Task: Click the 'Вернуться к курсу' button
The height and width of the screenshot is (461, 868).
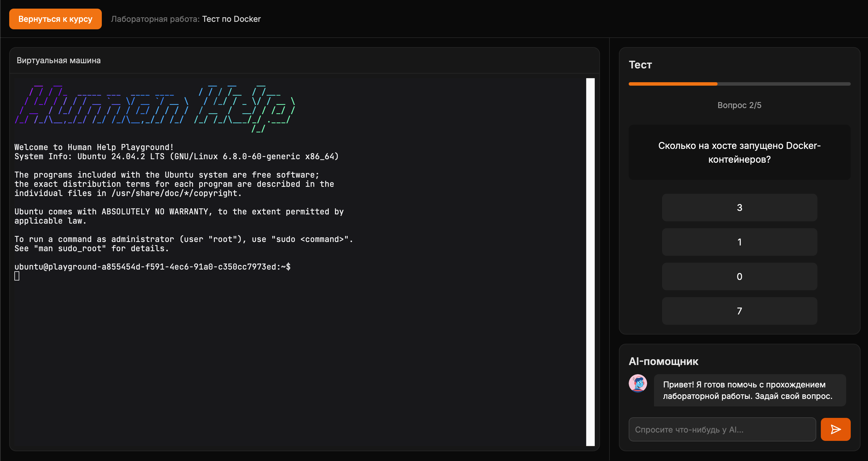Action: click(x=55, y=19)
